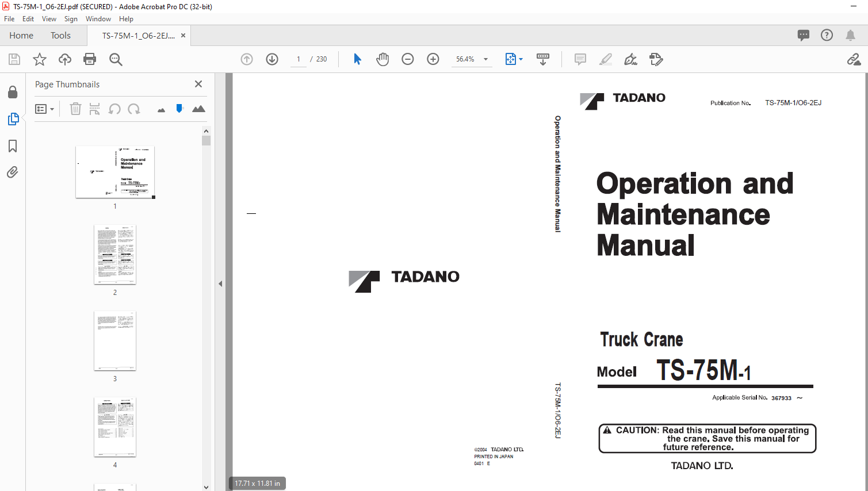Add a sticky note comment
868x491 pixels.
pyautogui.click(x=580, y=59)
